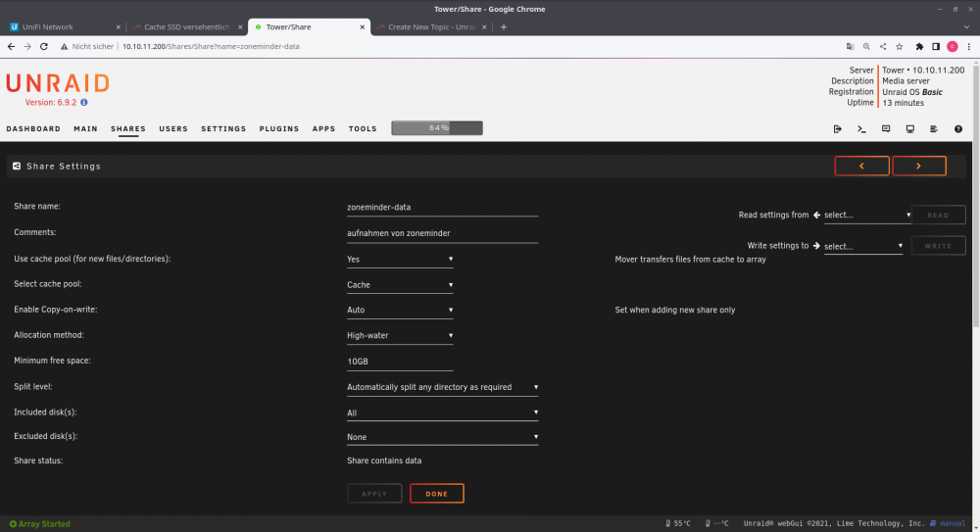Viewport: 980px width, 532px height.
Task: Open the 'Write settings to' select dropdown
Action: coord(863,246)
